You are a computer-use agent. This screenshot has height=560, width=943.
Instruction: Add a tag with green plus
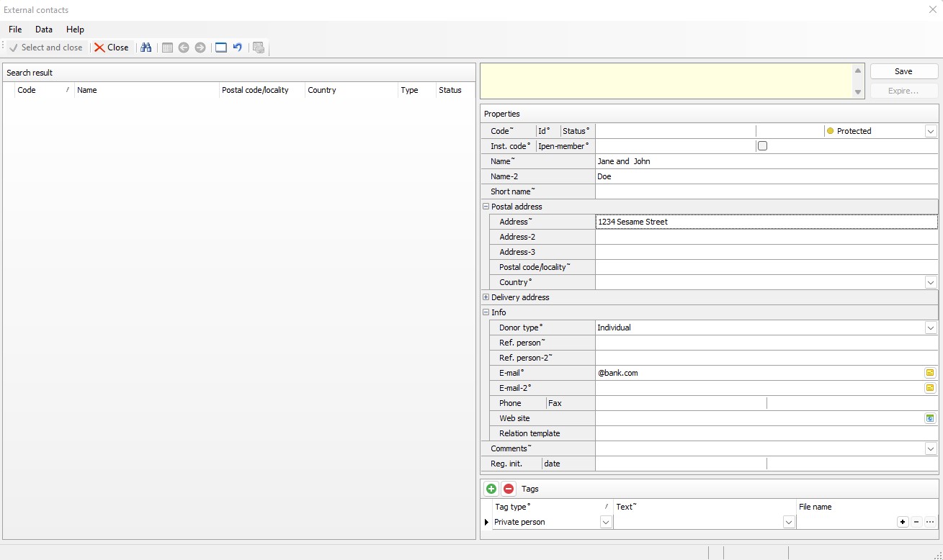491,489
